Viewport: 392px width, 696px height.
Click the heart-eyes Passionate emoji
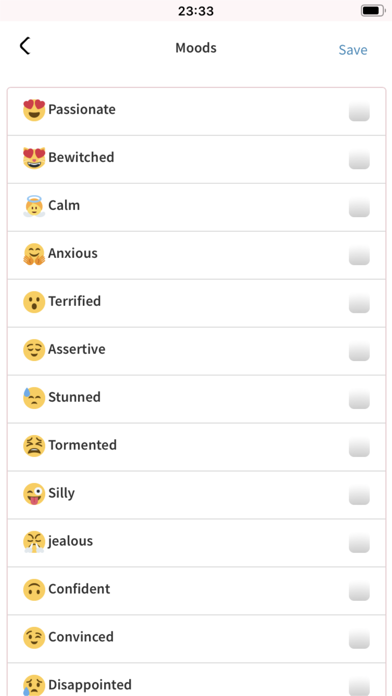(34, 110)
